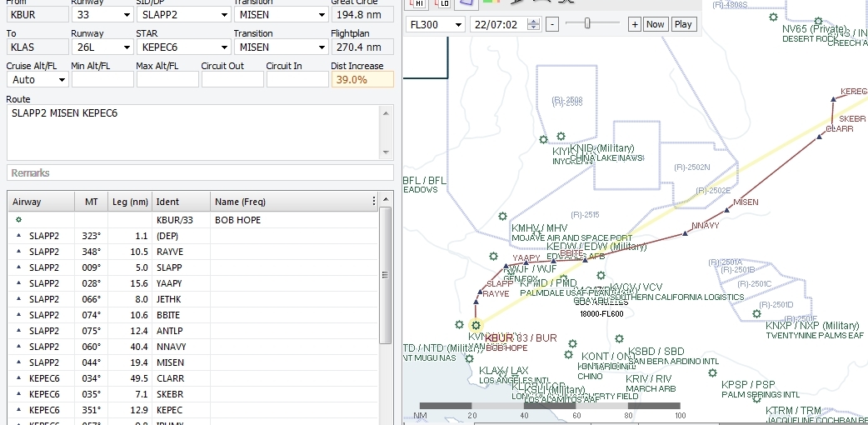Click the To airport KLAS field

(37, 47)
